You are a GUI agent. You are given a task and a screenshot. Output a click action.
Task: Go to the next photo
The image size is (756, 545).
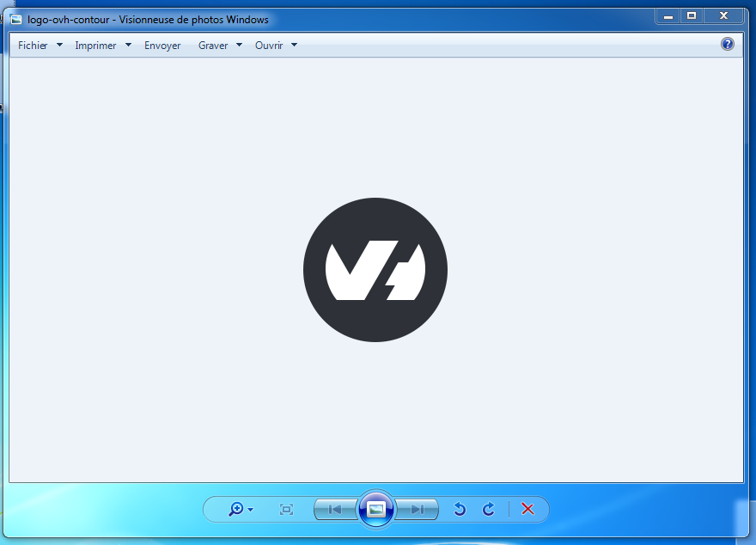418,510
